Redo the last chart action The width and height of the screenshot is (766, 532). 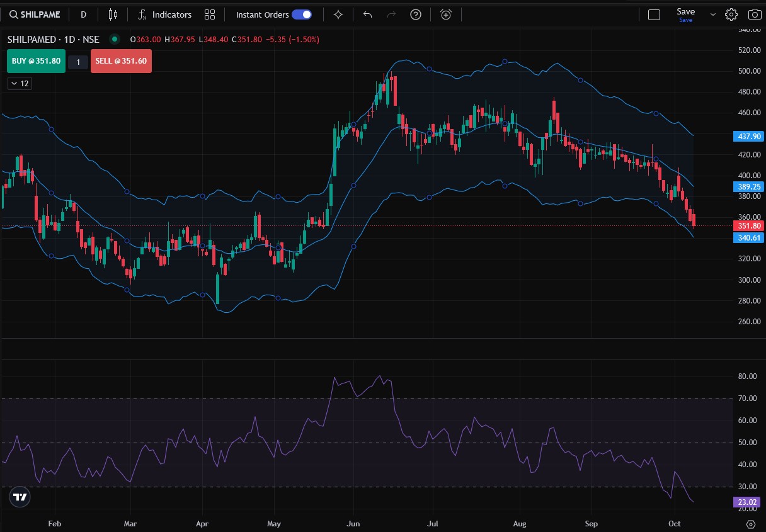pos(391,14)
